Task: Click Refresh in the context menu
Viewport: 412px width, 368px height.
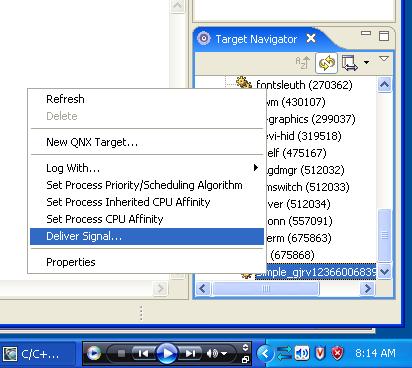Action: (x=147, y=99)
